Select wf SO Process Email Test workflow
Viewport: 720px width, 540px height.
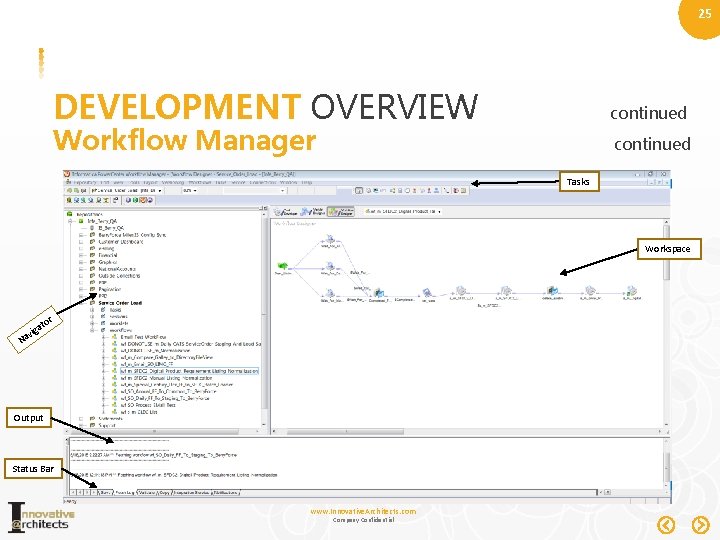pyautogui.click(x=148, y=405)
